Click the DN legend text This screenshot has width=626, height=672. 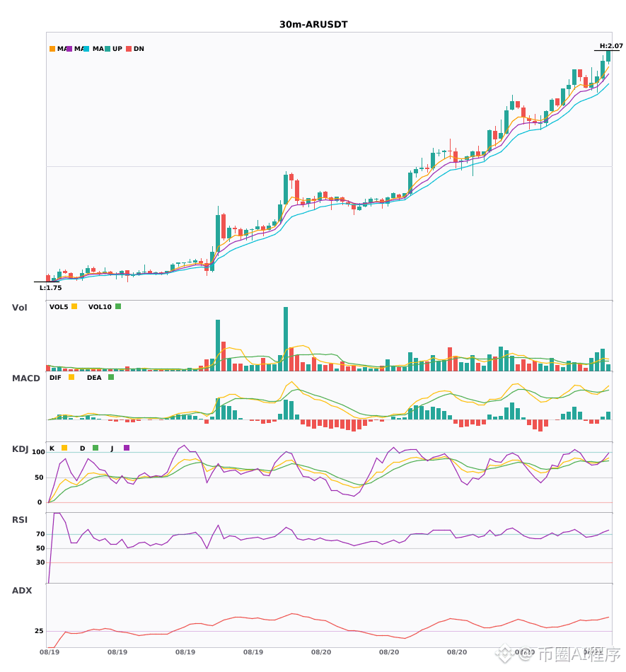pyautogui.click(x=139, y=49)
